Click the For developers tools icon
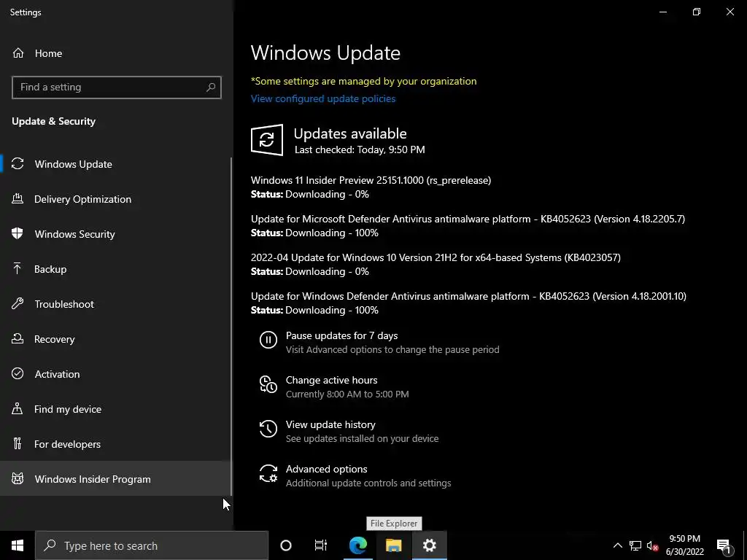Screen dimensions: 747x560 pyautogui.click(x=18, y=444)
